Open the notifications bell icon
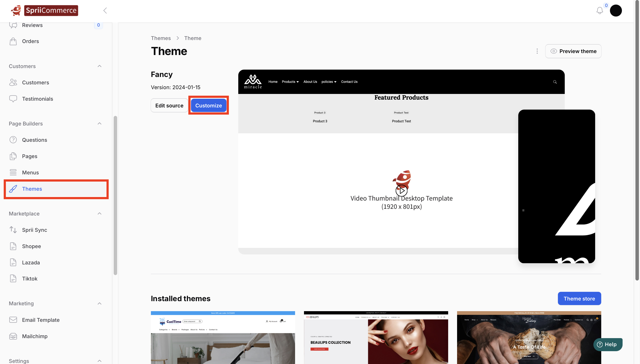Screen dimensions: 640x364 tap(599, 10)
